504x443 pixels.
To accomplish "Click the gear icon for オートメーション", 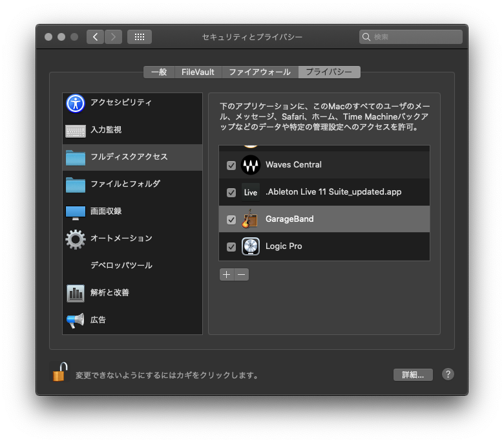I will pos(76,239).
